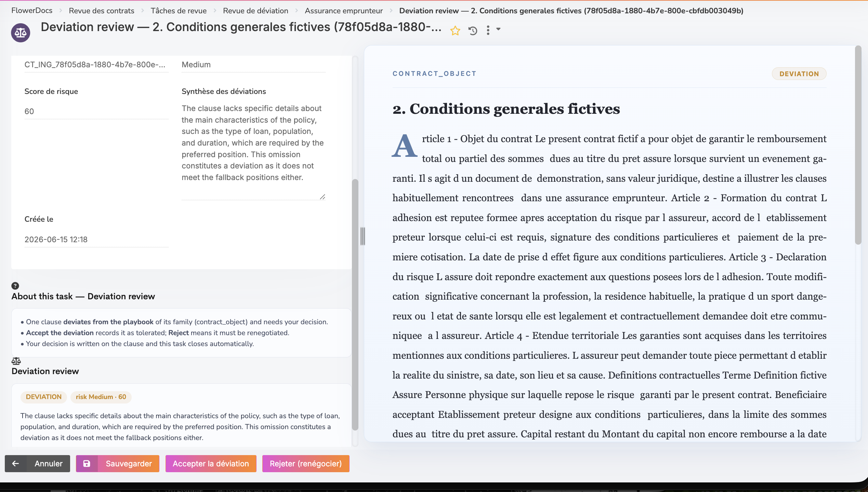Open the history clock icon

[473, 31]
